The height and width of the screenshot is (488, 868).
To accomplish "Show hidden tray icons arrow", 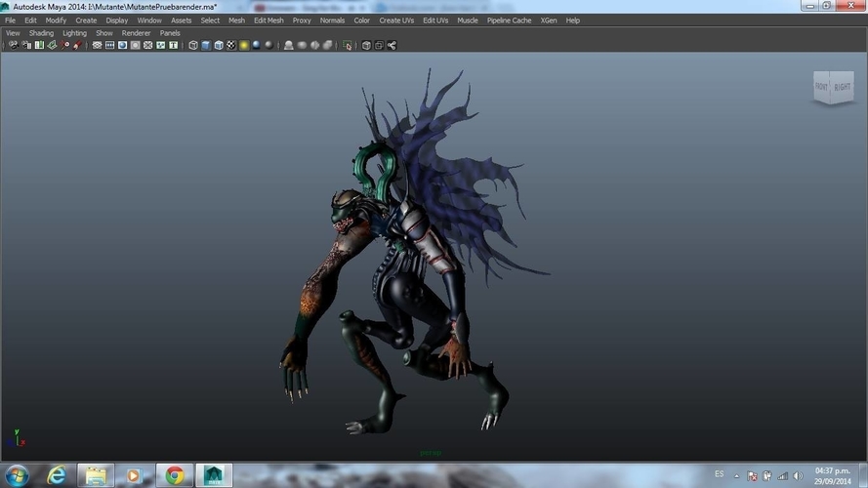I will point(737,476).
